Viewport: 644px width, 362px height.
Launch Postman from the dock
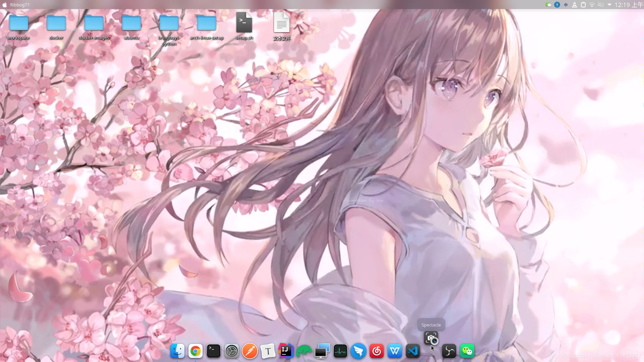tap(250, 351)
